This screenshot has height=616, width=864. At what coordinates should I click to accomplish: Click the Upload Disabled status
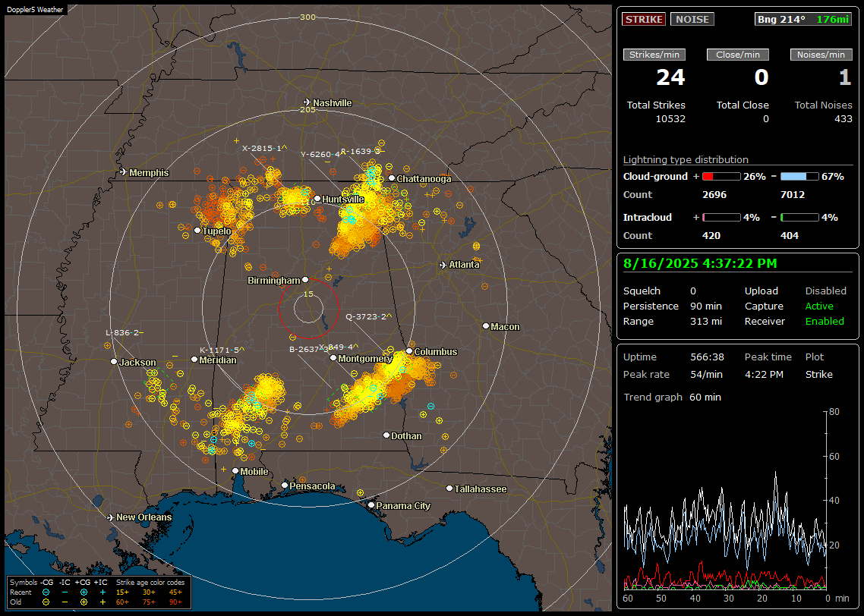tap(825, 291)
